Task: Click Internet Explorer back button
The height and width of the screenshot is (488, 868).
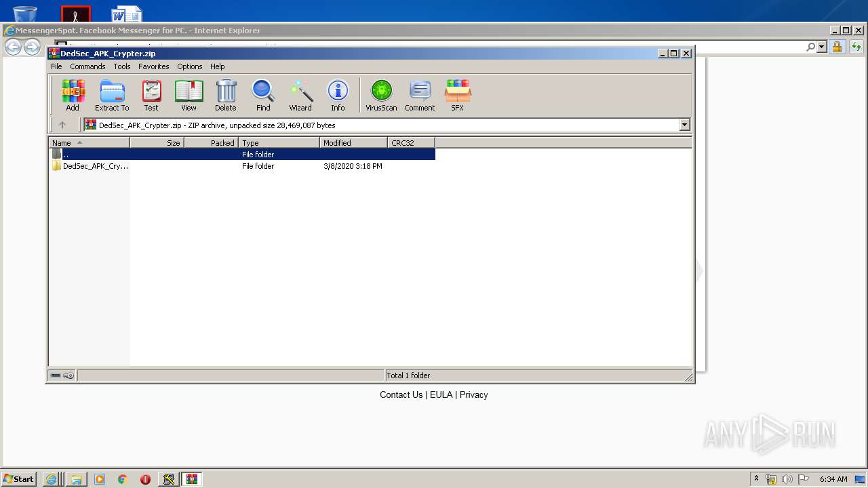Action: tap(13, 47)
